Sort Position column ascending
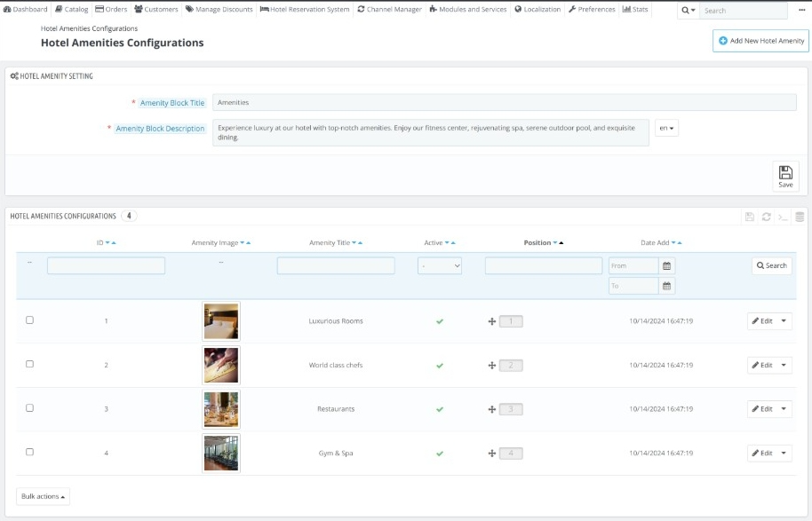 [561, 242]
